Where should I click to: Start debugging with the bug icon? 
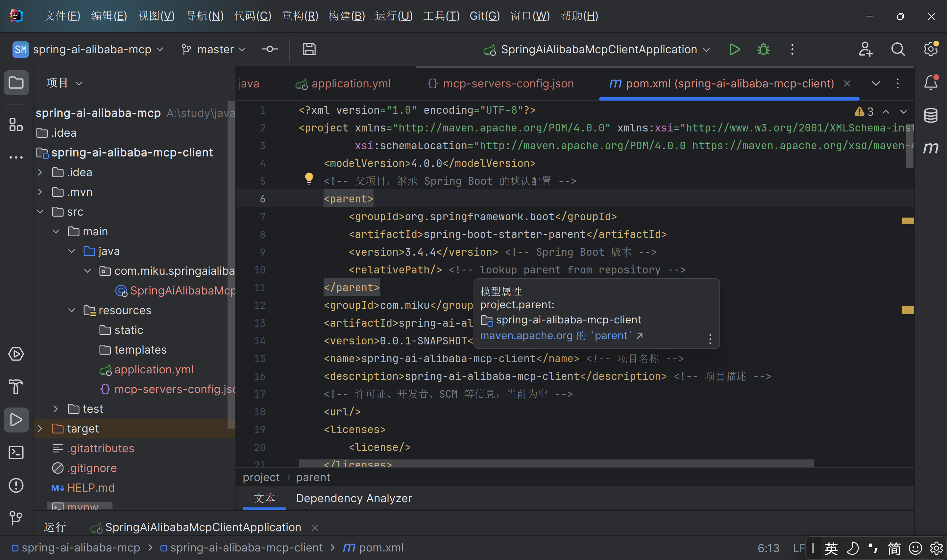point(763,49)
